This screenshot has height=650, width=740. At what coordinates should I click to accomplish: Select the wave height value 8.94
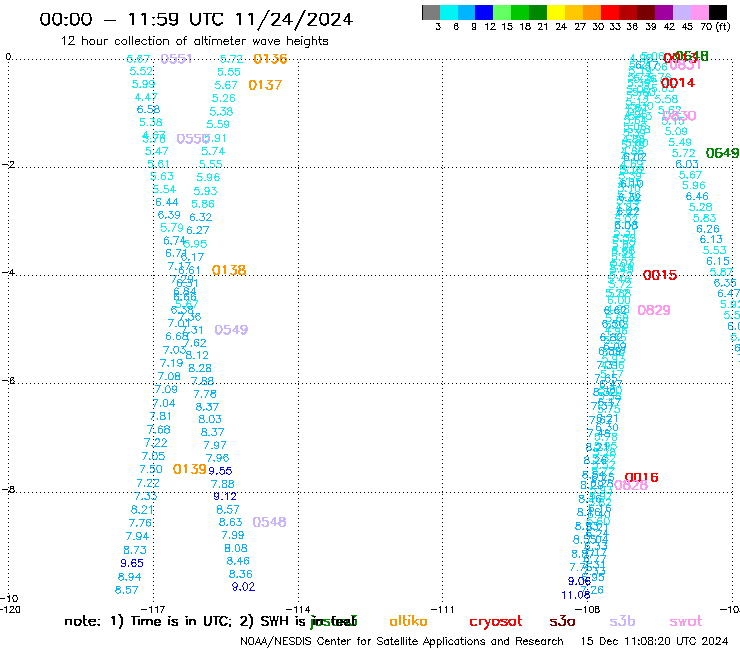[x=129, y=577]
